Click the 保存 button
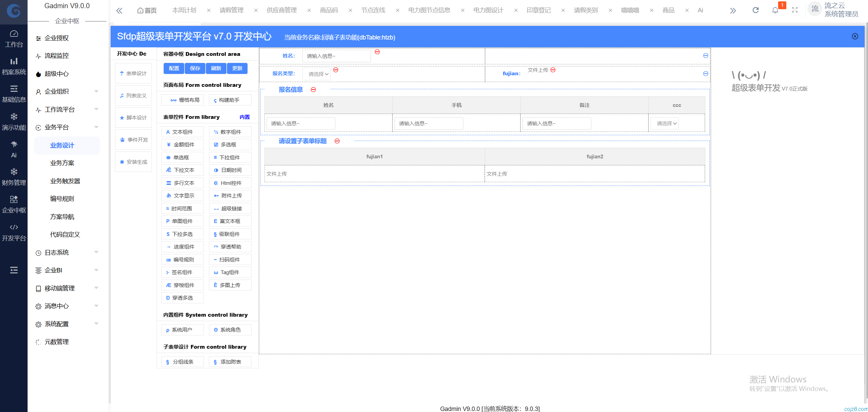Screen dimensions: 868x412 [x=195, y=68]
